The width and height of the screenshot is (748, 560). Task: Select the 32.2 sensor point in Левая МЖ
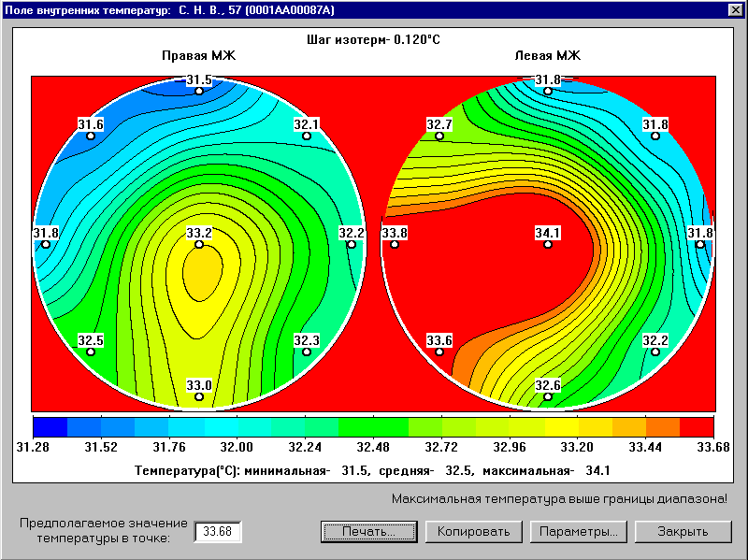click(x=655, y=352)
